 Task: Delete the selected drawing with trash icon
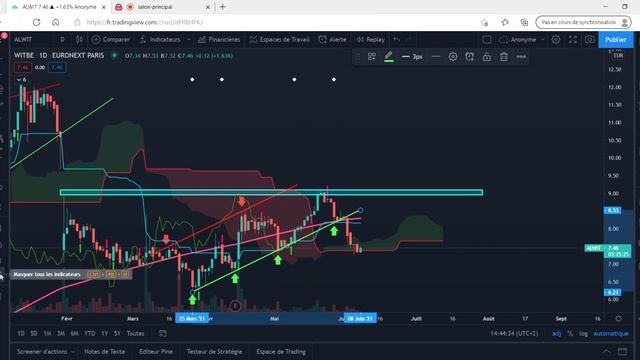(x=504, y=57)
